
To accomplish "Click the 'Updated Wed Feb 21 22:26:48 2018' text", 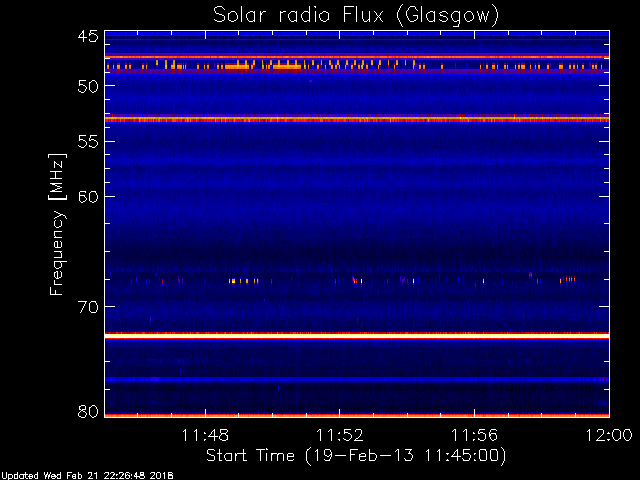I will tap(87, 476).
